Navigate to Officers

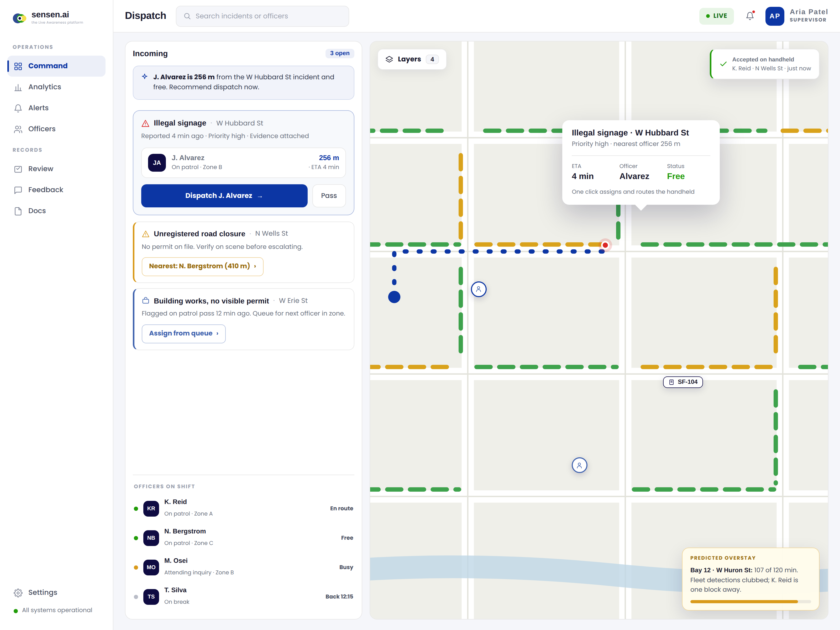tap(56, 129)
